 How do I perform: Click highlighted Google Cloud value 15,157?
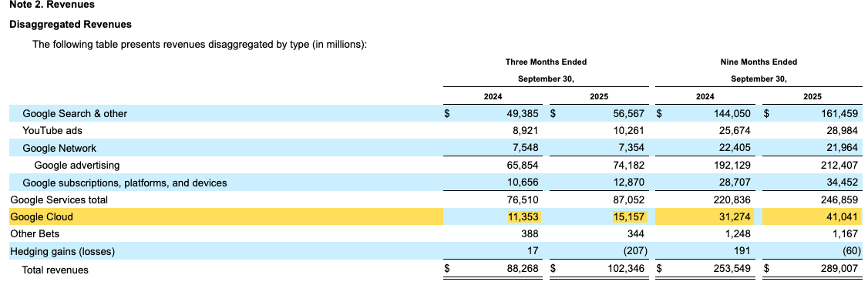coord(629,216)
